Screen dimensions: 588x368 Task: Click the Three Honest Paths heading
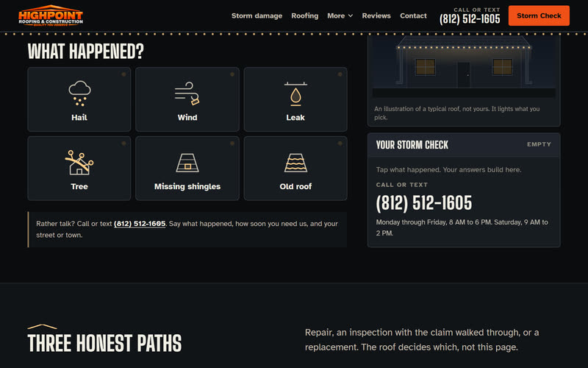[104, 343]
